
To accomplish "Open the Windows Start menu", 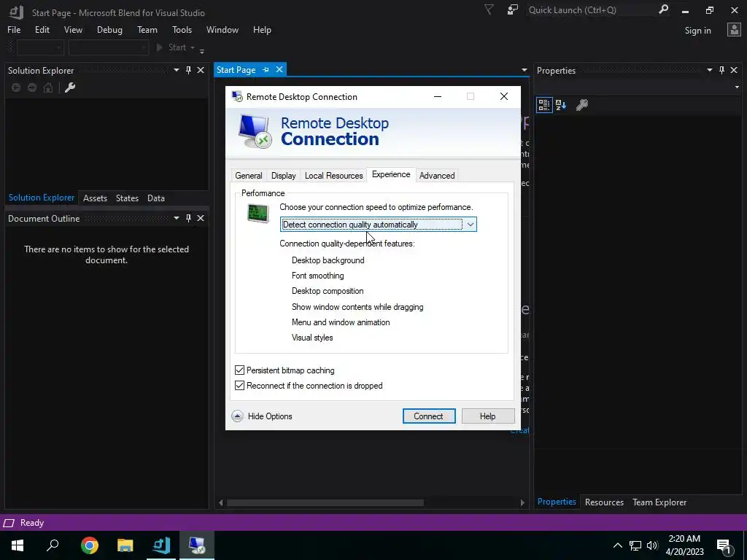I will tap(18, 545).
